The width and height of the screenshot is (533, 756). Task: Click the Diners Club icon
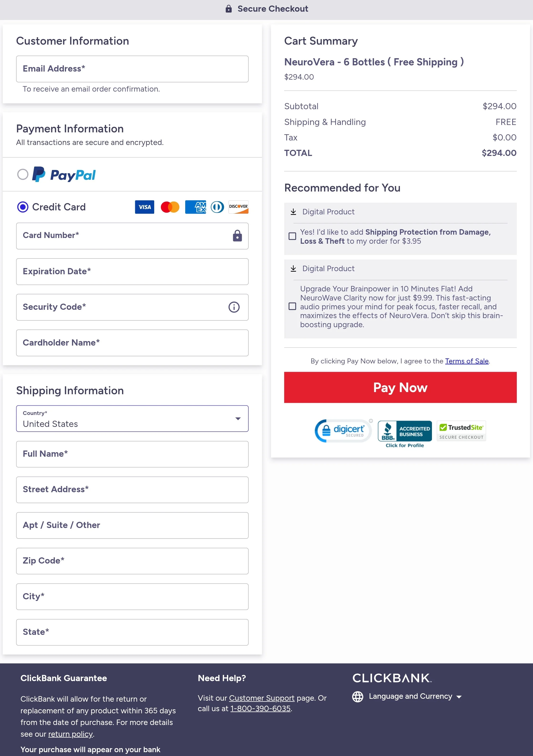[217, 207]
